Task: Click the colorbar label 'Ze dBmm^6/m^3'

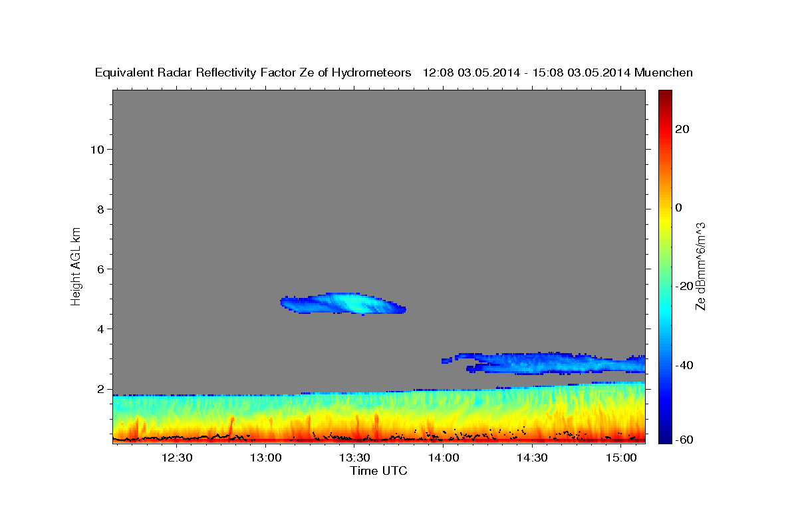Action: point(700,266)
